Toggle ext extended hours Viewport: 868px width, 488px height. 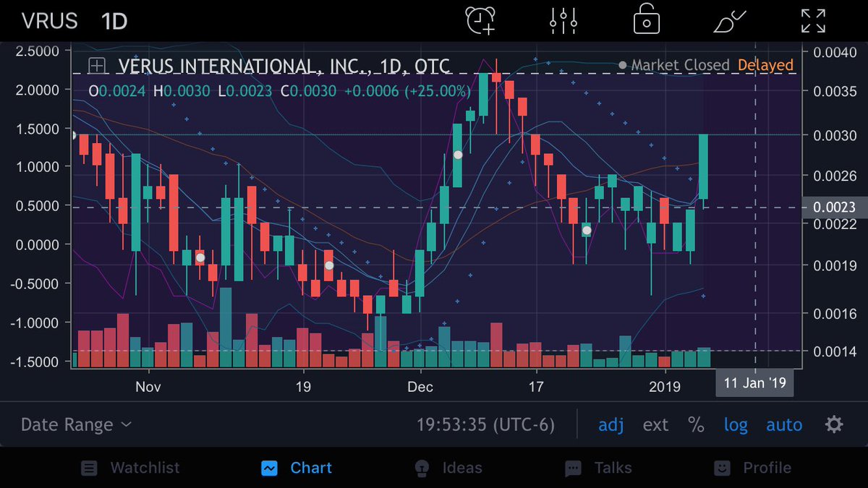tap(655, 424)
